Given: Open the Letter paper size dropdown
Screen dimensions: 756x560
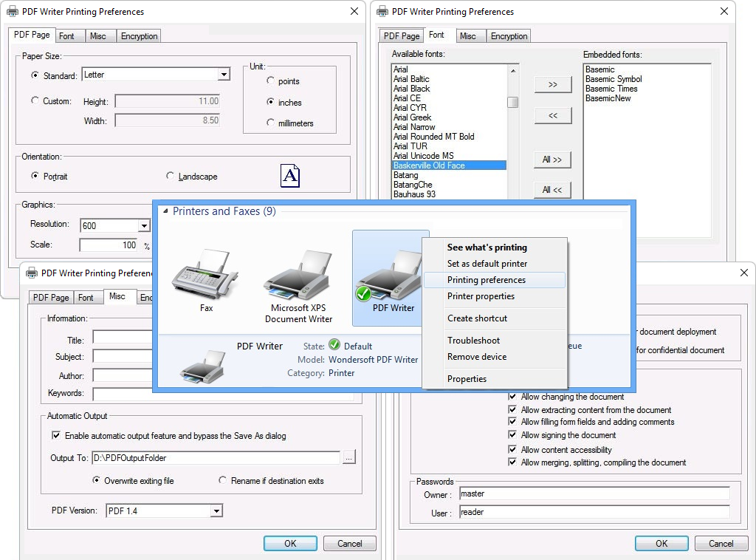Looking at the screenshot, I should pos(223,75).
